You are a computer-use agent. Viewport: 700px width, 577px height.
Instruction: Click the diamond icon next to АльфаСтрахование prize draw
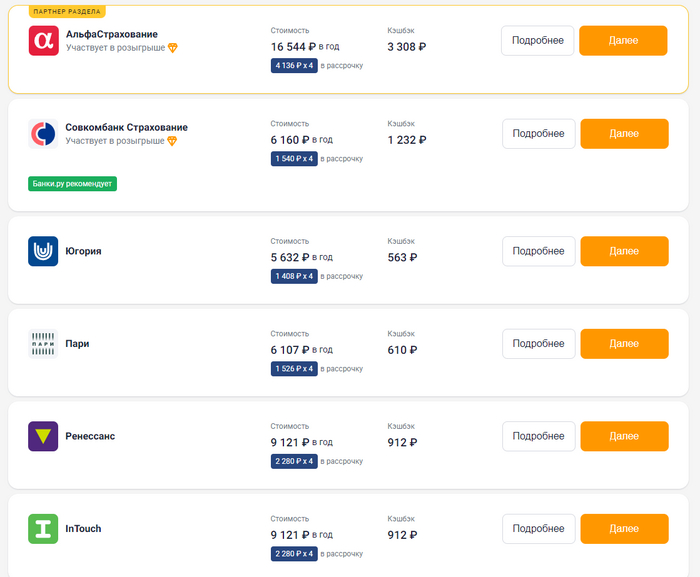(x=172, y=48)
